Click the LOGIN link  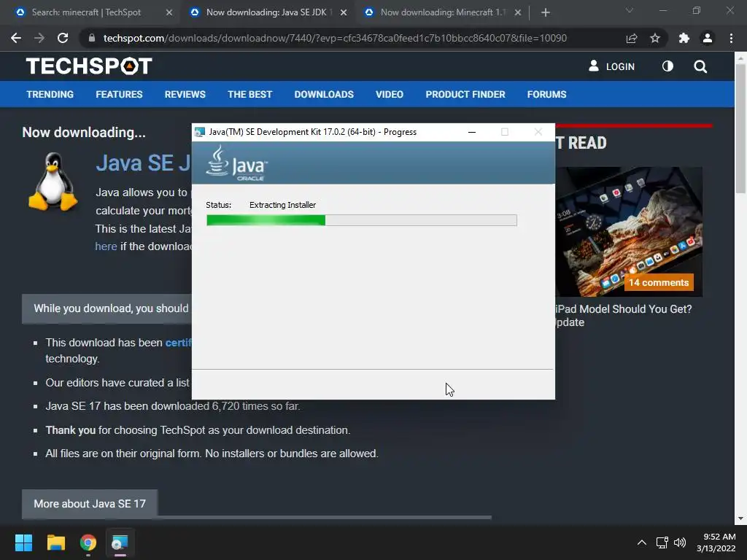[x=620, y=66]
